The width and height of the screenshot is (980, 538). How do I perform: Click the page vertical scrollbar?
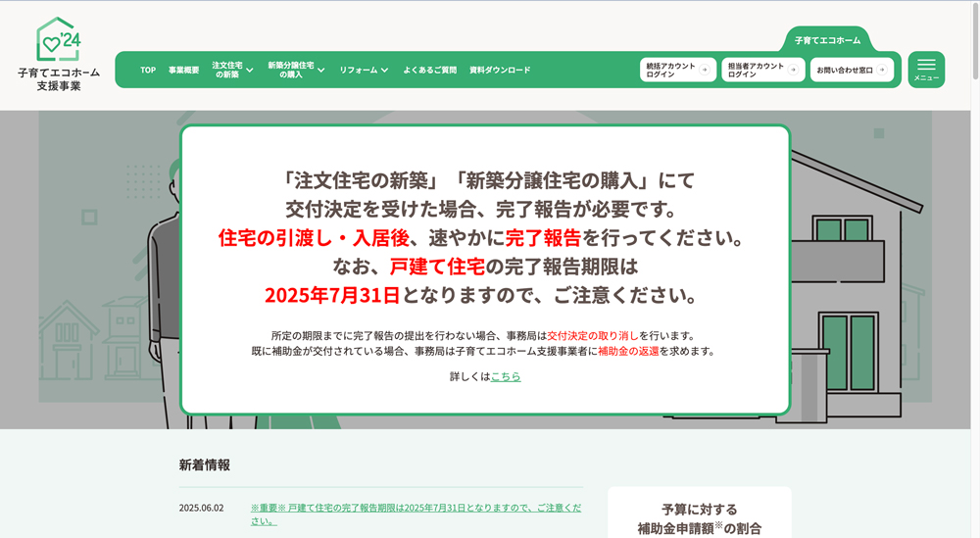[974, 294]
